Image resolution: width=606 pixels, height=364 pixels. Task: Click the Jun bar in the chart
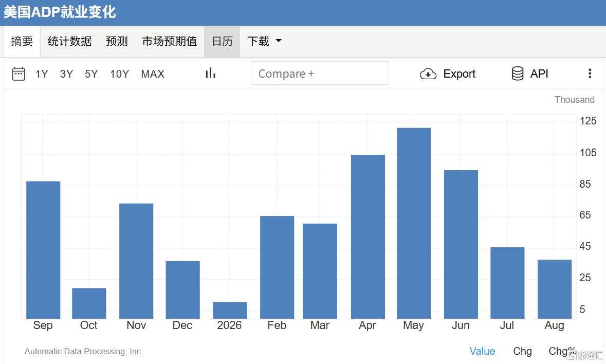461,245
